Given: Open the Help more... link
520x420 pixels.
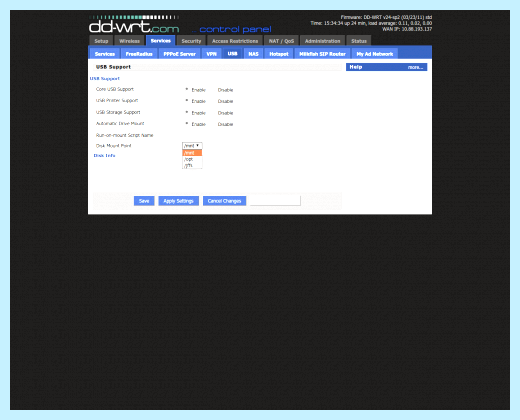Looking at the screenshot, I should [415, 67].
